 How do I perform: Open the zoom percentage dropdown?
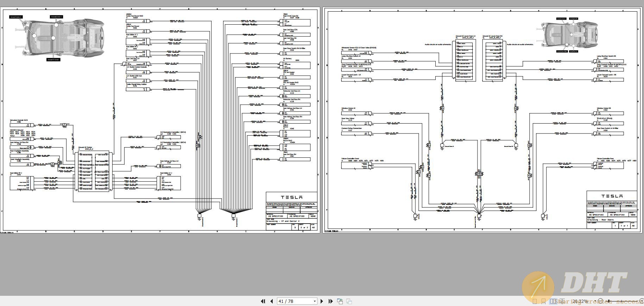point(595,301)
